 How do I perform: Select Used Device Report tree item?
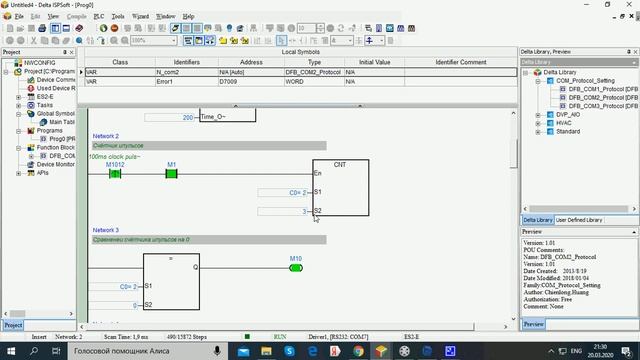point(56,88)
